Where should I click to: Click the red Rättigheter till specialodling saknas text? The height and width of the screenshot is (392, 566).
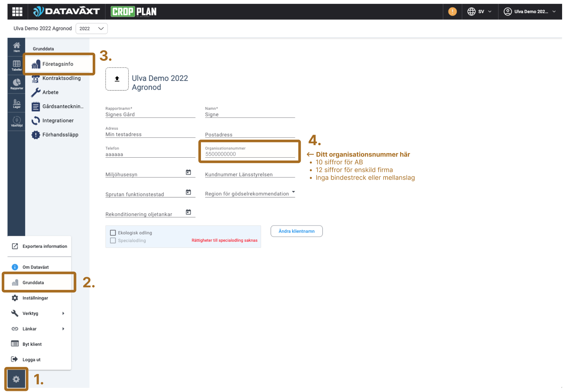(225, 240)
